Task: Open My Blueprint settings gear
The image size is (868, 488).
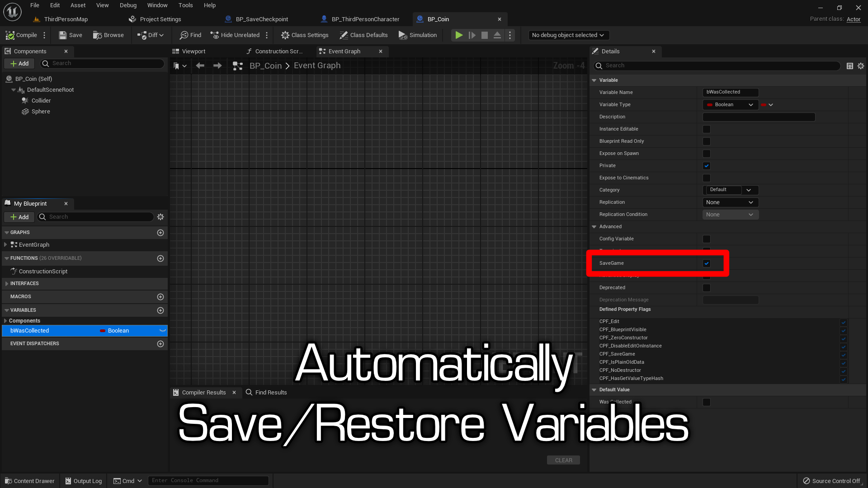Action: 160,217
